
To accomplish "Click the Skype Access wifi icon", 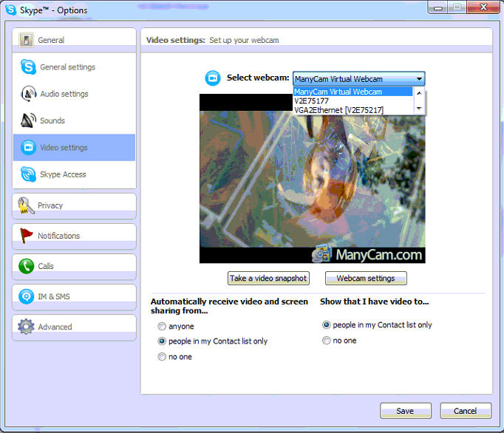I will (x=28, y=174).
